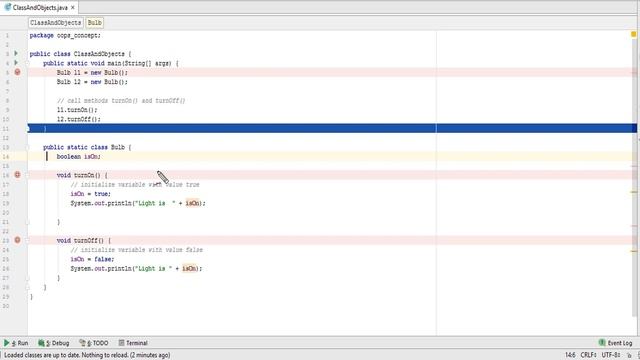
Task: Place caret in 'package oops_concept;' line
Action: [x=65, y=36]
